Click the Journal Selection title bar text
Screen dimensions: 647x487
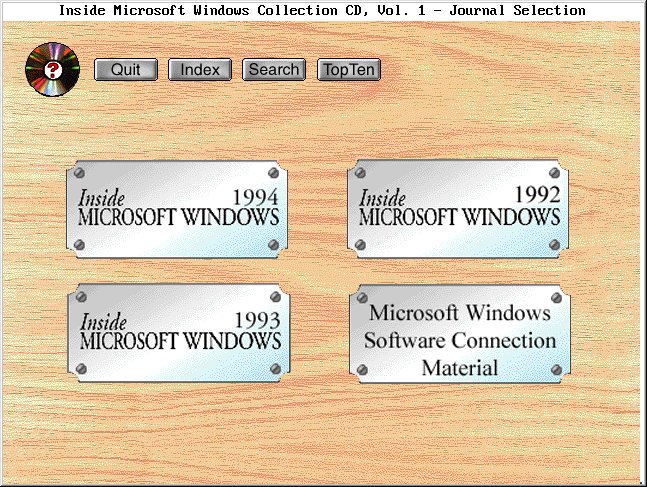coord(322,10)
